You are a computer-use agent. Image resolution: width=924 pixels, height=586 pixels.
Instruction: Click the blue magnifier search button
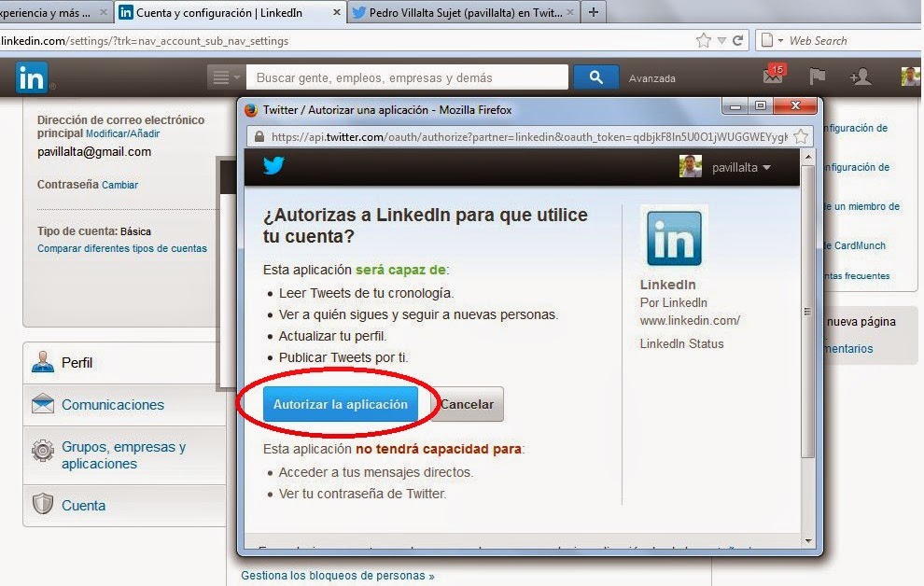coord(595,77)
